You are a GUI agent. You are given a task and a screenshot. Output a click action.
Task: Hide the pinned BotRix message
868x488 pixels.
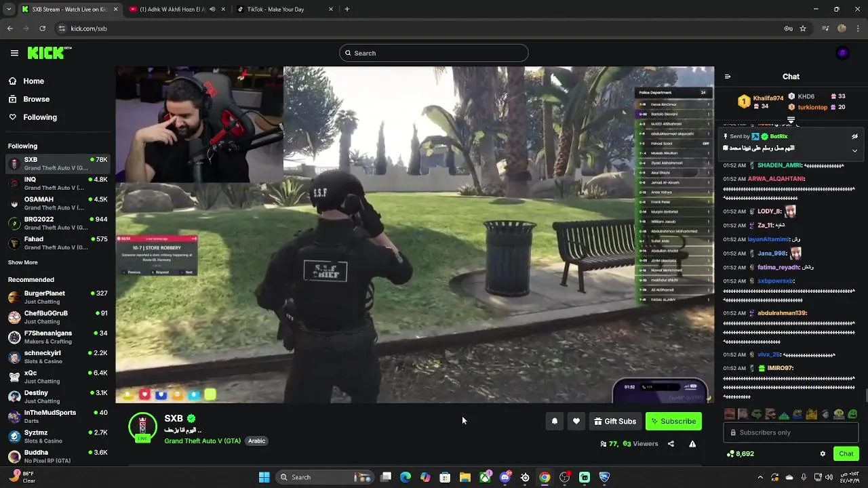click(854, 136)
